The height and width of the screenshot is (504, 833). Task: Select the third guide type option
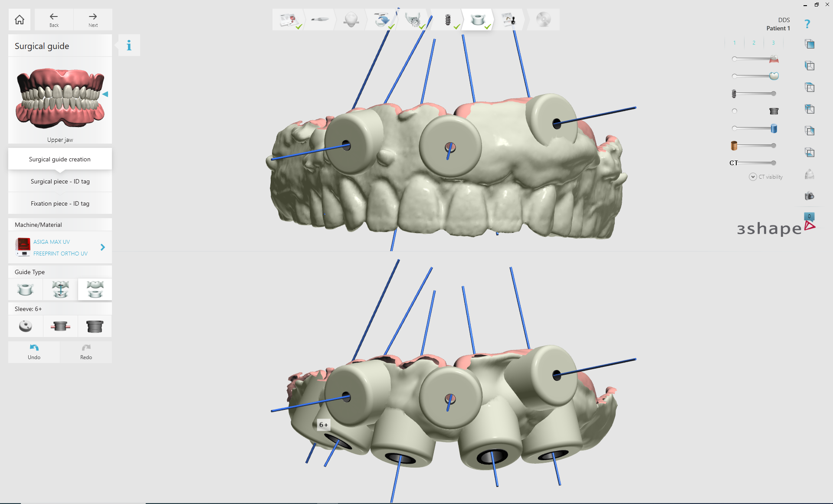(95, 289)
